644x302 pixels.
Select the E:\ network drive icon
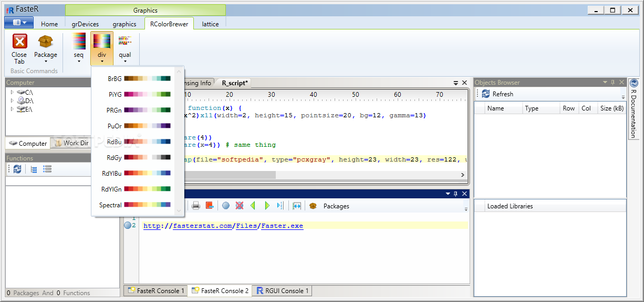coord(21,109)
